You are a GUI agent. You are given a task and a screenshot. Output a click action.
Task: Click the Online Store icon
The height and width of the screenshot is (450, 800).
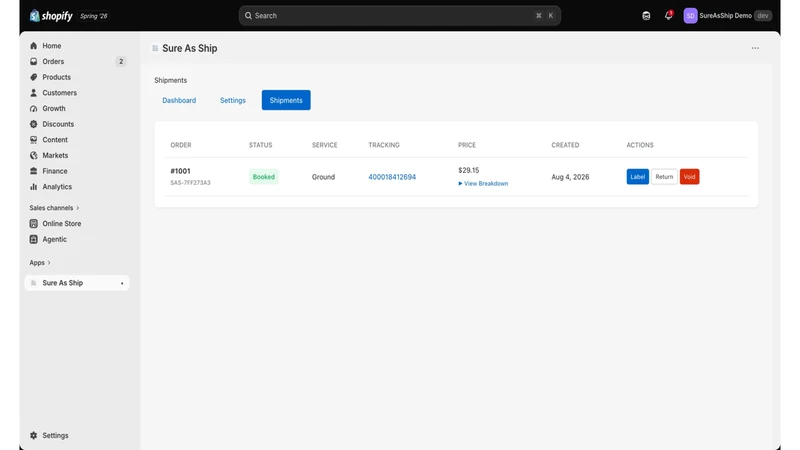coord(34,223)
